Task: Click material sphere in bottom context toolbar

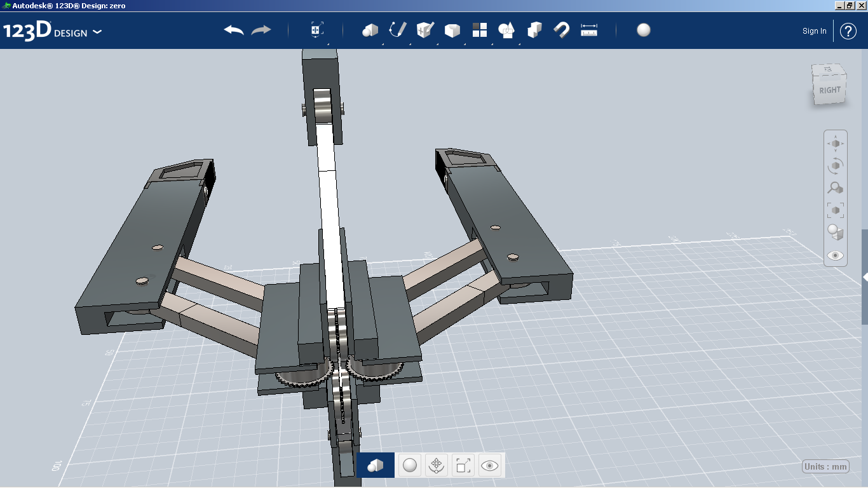Action: pyautogui.click(x=410, y=466)
